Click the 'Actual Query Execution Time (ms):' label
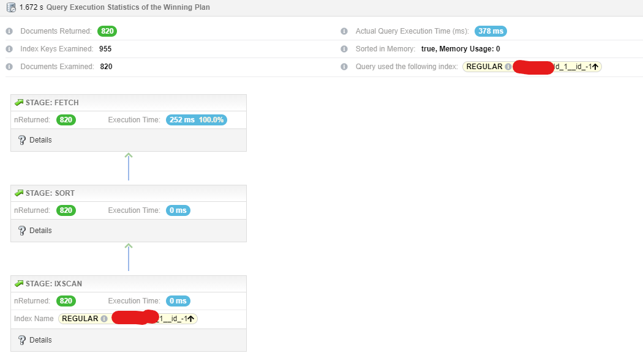The height and width of the screenshot is (364, 643). point(412,31)
